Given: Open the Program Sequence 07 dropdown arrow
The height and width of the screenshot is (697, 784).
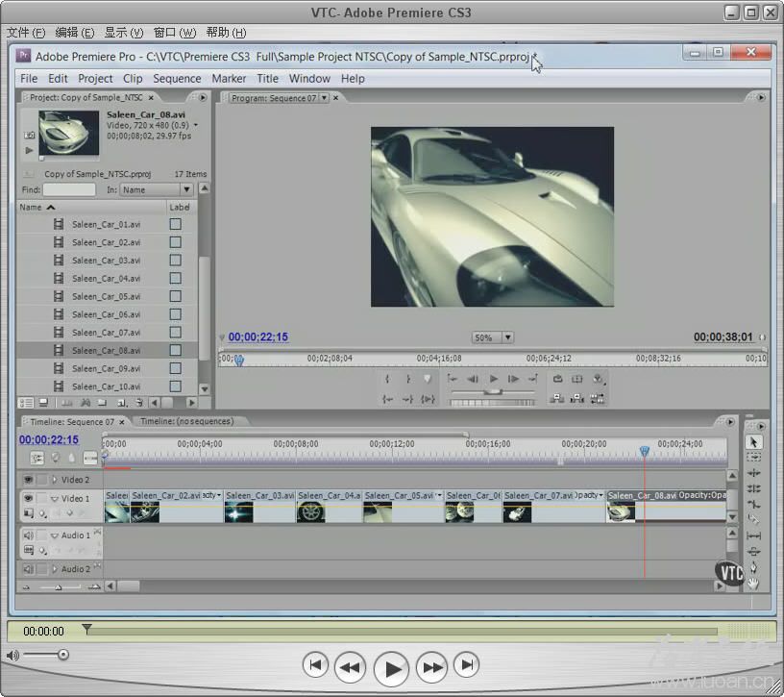Looking at the screenshot, I should coord(325,97).
